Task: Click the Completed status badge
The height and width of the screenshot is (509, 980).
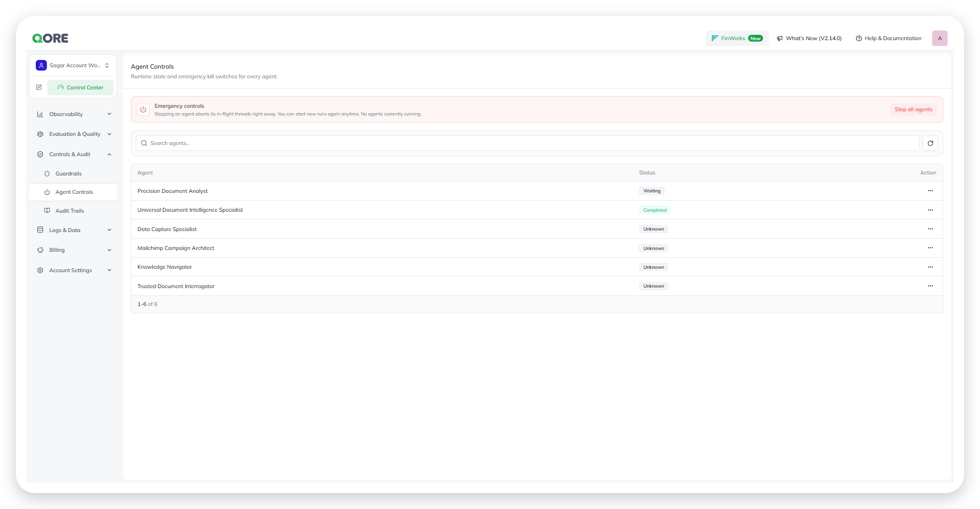Action: tap(655, 210)
